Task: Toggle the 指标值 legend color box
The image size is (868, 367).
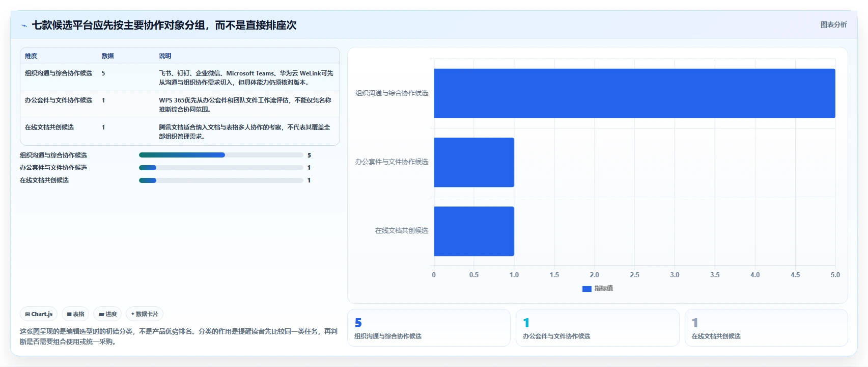Action: (x=586, y=289)
